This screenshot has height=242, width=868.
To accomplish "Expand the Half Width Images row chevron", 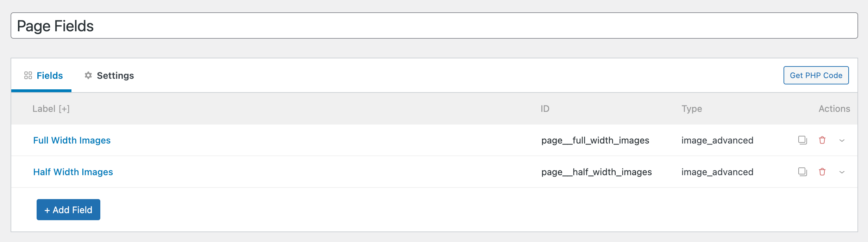I will click(x=842, y=172).
